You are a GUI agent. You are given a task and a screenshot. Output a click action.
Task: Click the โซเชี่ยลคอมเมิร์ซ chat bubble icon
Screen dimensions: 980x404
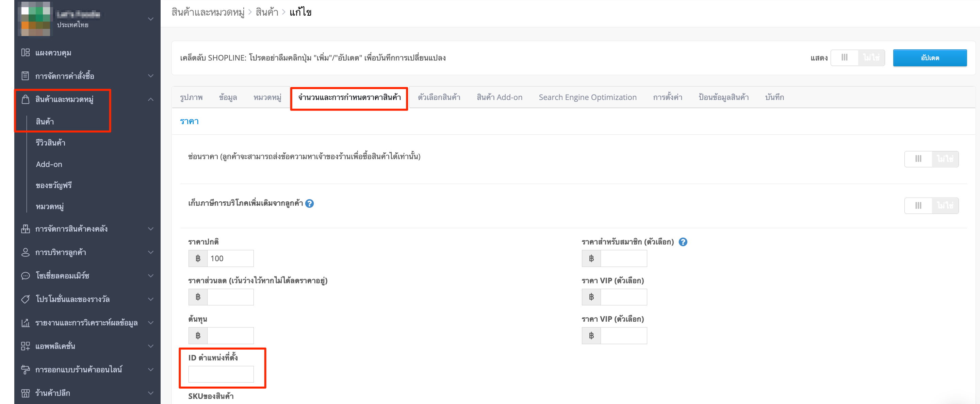coord(26,275)
